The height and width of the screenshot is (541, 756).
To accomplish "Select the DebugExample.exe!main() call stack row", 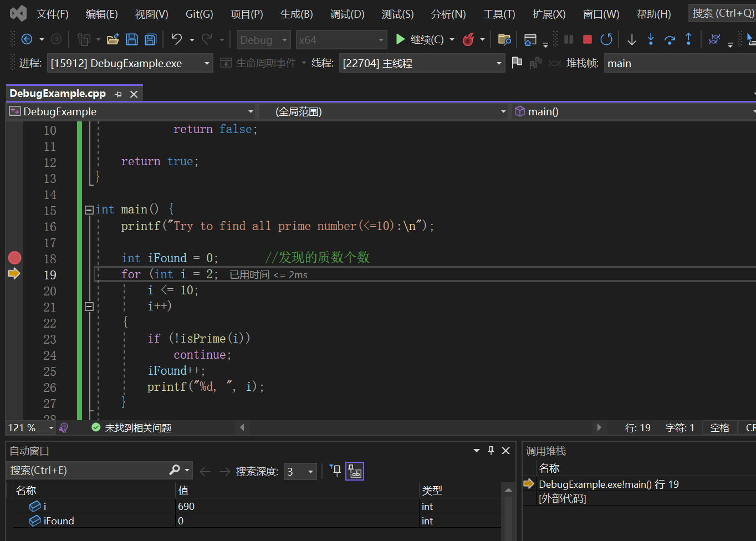I will pos(640,484).
